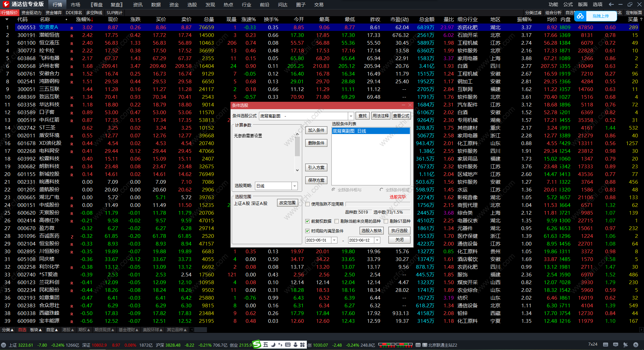Screen dimensions: 644x350
Task: Click the red Tongdaxin logo icon
Action: 6,4
